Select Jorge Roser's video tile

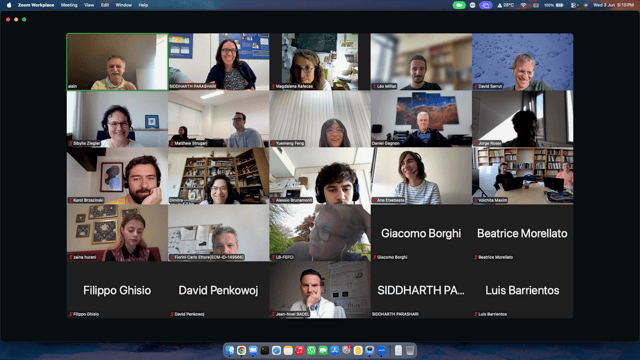coord(522,119)
